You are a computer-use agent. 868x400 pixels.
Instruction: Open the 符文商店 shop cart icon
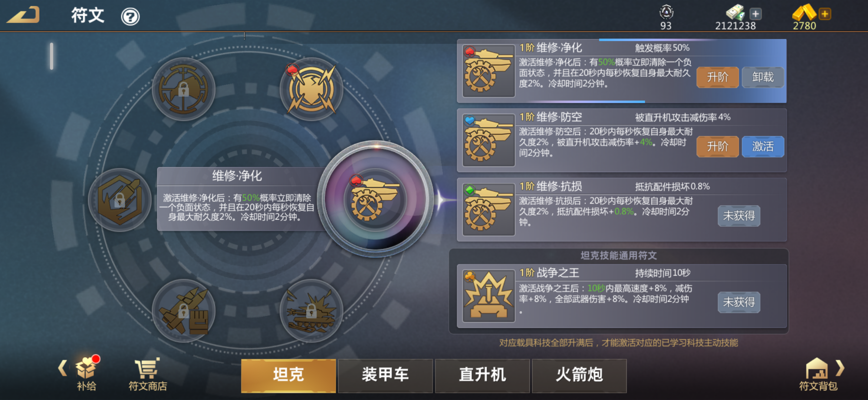click(x=148, y=374)
